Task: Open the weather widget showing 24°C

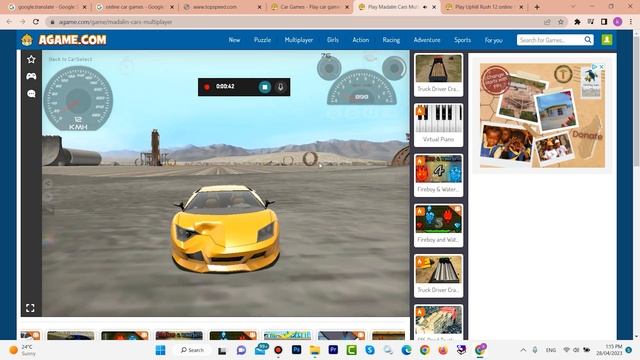Action: (x=24, y=350)
